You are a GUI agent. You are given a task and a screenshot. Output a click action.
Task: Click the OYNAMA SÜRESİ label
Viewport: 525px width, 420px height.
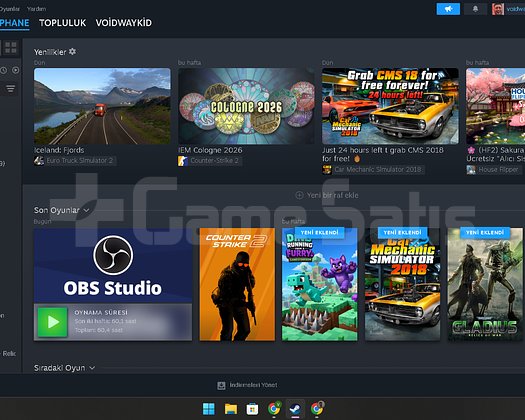click(x=101, y=312)
